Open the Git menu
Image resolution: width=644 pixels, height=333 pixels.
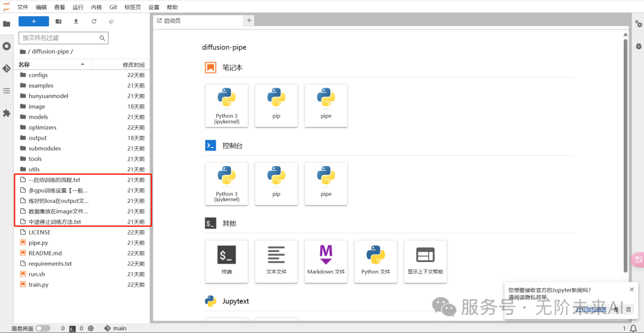click(113, 7)
